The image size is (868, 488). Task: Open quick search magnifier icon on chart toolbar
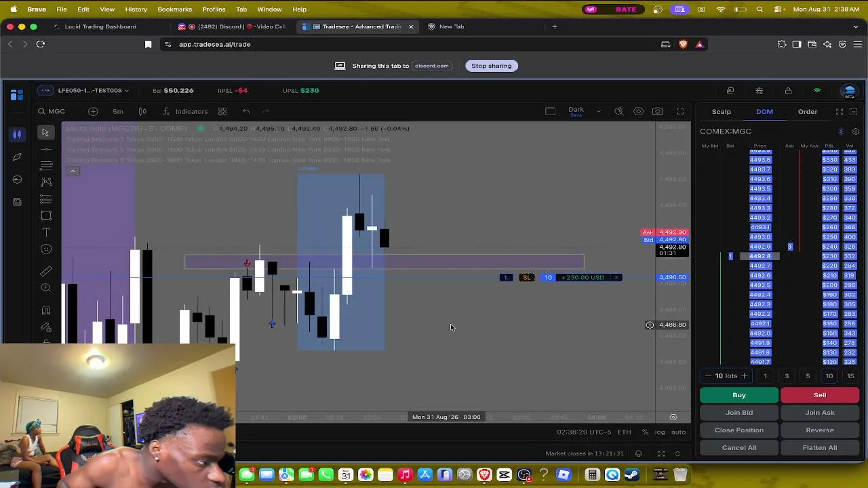click(619, 111)
